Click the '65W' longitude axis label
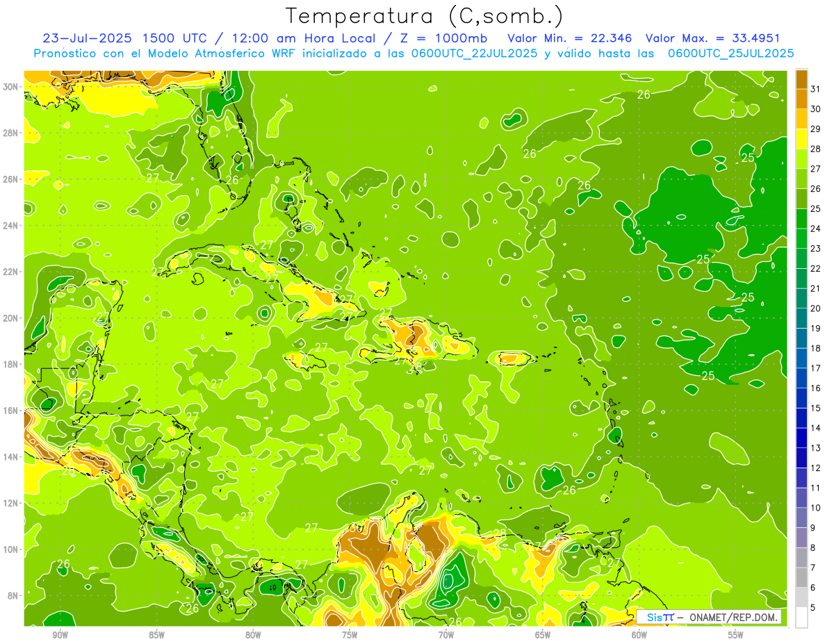834x644 pixels. pos(543,635)
